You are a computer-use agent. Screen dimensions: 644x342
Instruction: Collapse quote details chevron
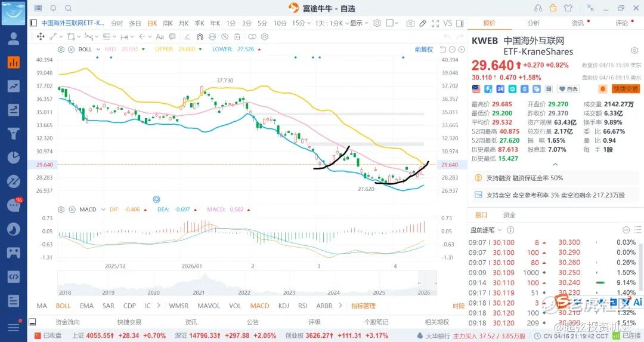click(x=555, y=164)
